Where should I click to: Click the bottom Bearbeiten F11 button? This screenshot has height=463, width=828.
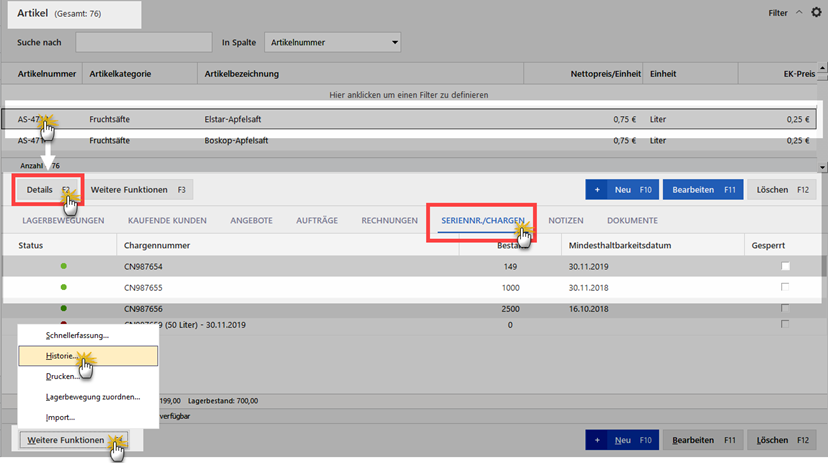coord(703,440)
